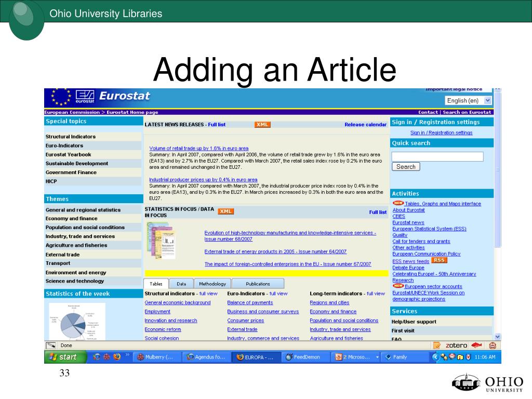Switch to the EUROPA Firefox taskbar window
This screenshot has width=532, height=399.
coord(257,357)
